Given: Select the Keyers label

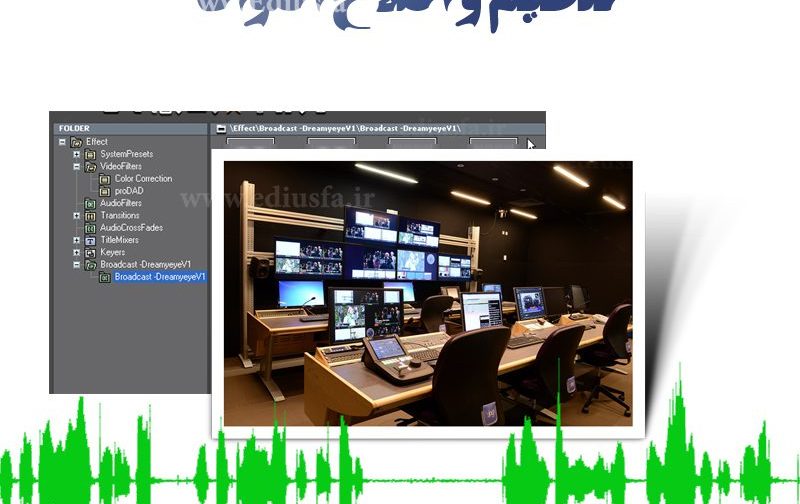Looking at the screenshot, I should point(112,252).
